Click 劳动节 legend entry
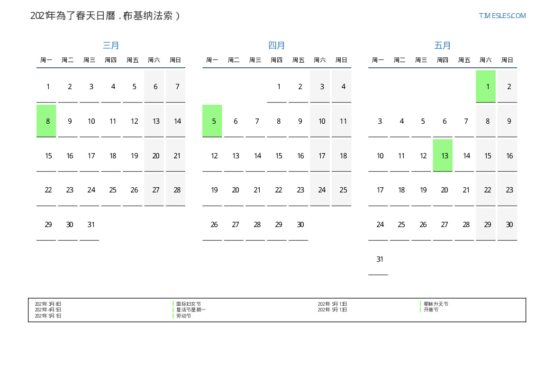The width and height of the screenshot is (554, 392). click(x=184, y=316)
